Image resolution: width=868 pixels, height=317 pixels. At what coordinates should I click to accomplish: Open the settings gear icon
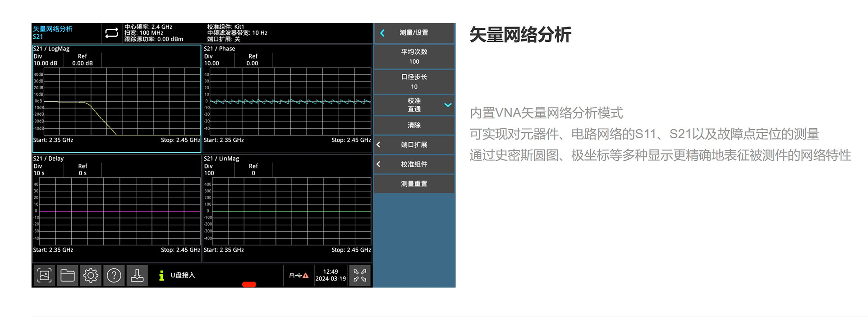[x=91, y=275]
